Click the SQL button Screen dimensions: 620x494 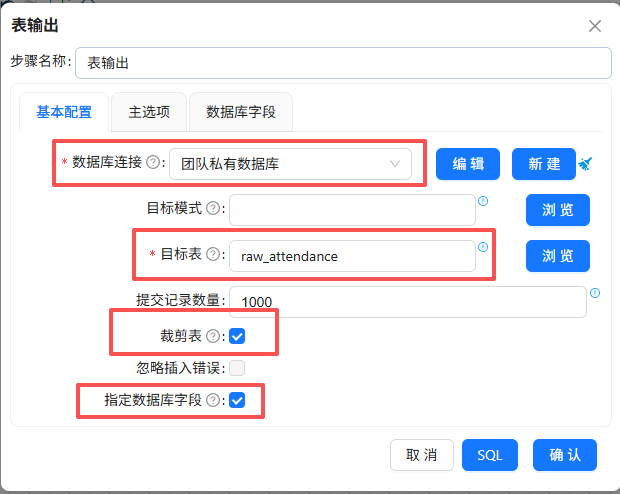490,455
